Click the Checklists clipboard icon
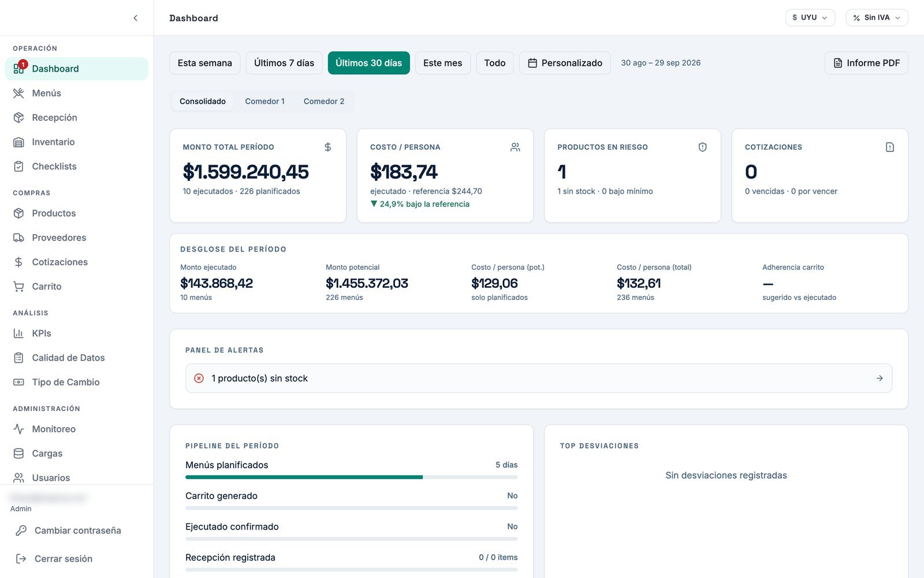The image size is (924, 578). click(x=18, y=166)
